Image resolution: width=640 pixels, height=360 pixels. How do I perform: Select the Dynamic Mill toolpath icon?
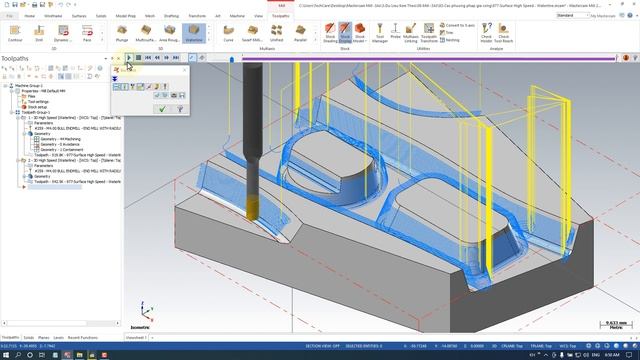point(63,33)
